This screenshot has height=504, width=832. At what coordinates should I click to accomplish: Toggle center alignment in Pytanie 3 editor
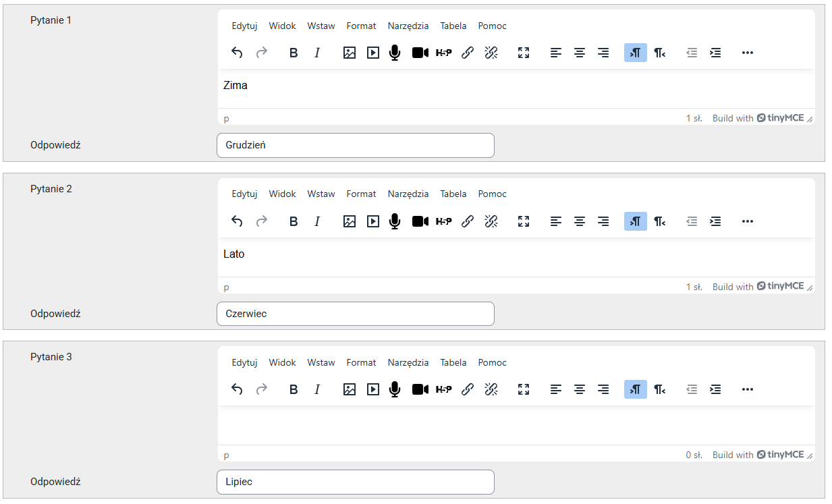[580, 389]
